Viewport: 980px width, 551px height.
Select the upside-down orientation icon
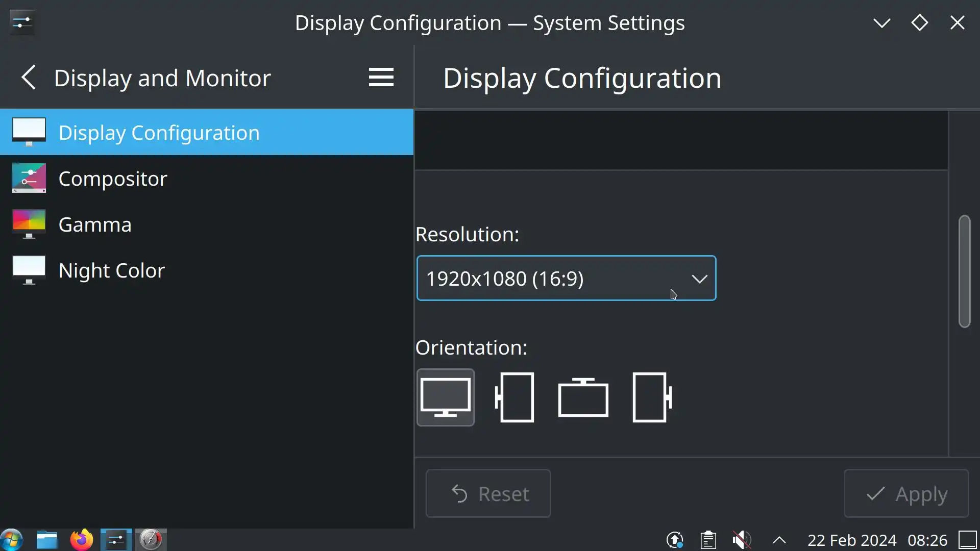tap(583, 397)
